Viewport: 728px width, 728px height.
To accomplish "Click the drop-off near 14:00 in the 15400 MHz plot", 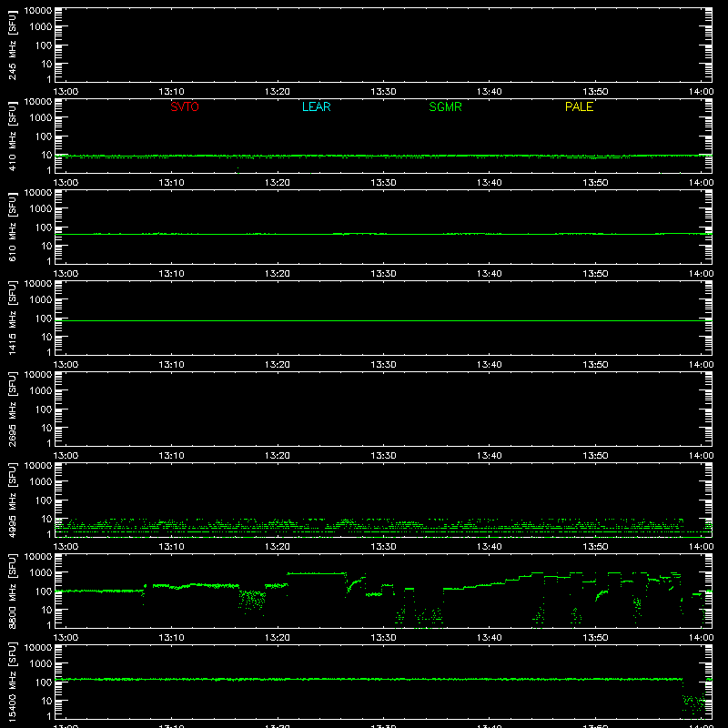I will tap(696, 699).
